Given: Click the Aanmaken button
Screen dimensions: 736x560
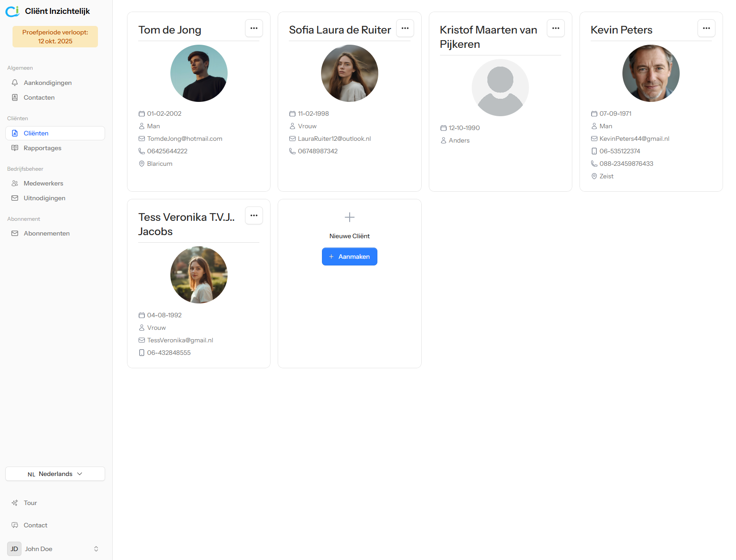Looking at the screenshot, I should pyautogui.click(x=349, y=257).
